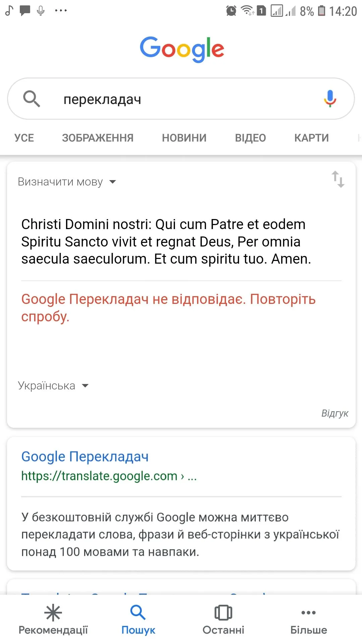The width and height of the screenshot is (362, 644).
Task: Tap the search field containing перекладач
Action: 181,99
